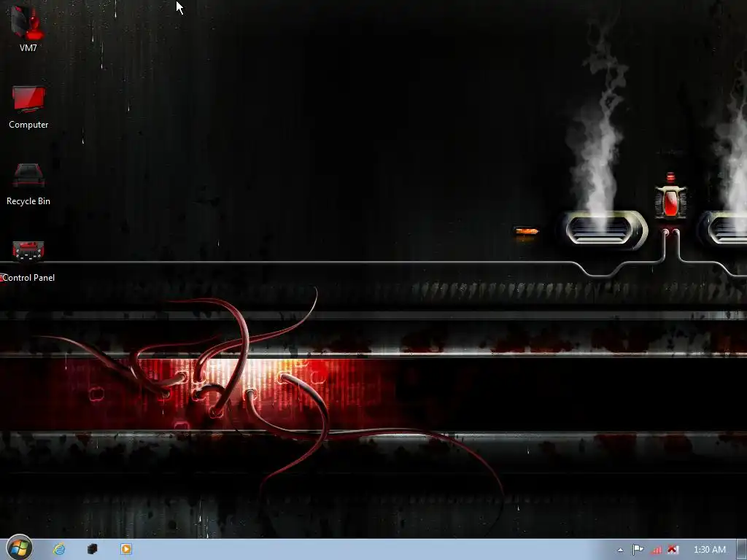Select the Recycle Bin desktop icon

[28, 184]
